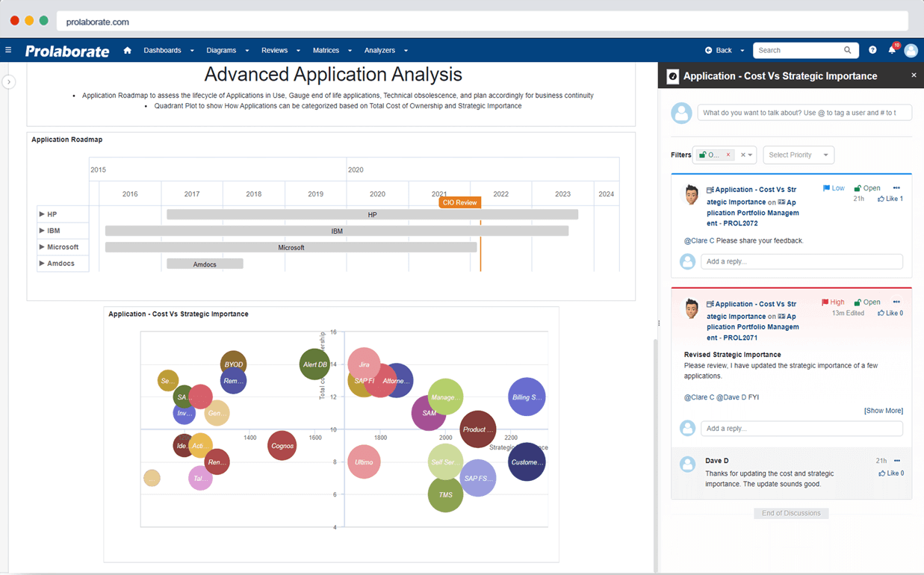Image resolution: width=924 pixels, height=575 pixels.
Task: Like the High priority discussion
Action: 890,313
